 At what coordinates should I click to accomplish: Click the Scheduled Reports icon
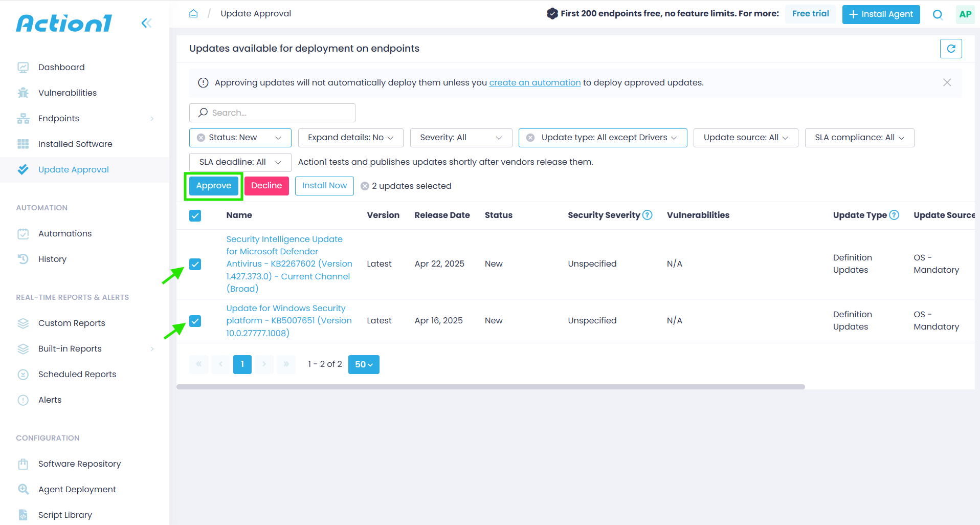click(23, 375)
